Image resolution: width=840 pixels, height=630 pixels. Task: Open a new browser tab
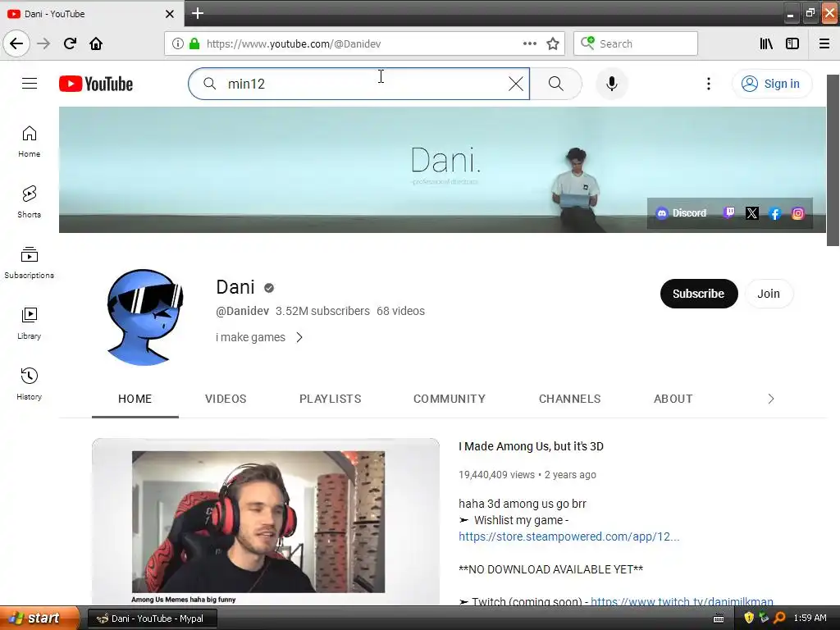(198, 13)
